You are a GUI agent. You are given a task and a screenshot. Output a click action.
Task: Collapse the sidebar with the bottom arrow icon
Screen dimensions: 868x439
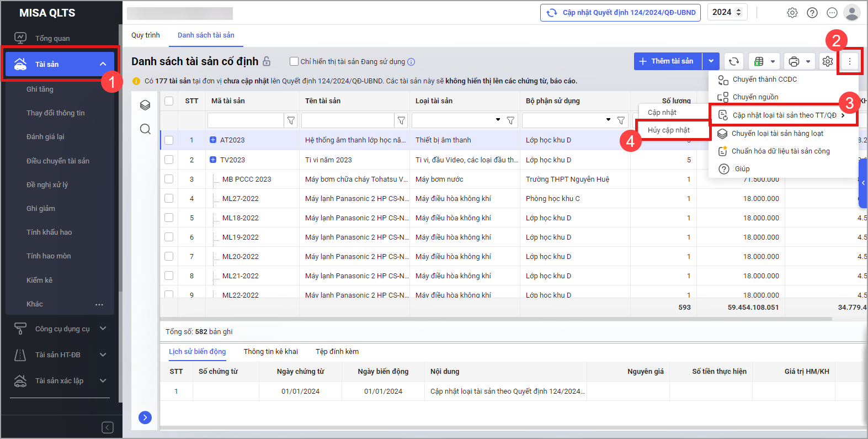point(108,427)
